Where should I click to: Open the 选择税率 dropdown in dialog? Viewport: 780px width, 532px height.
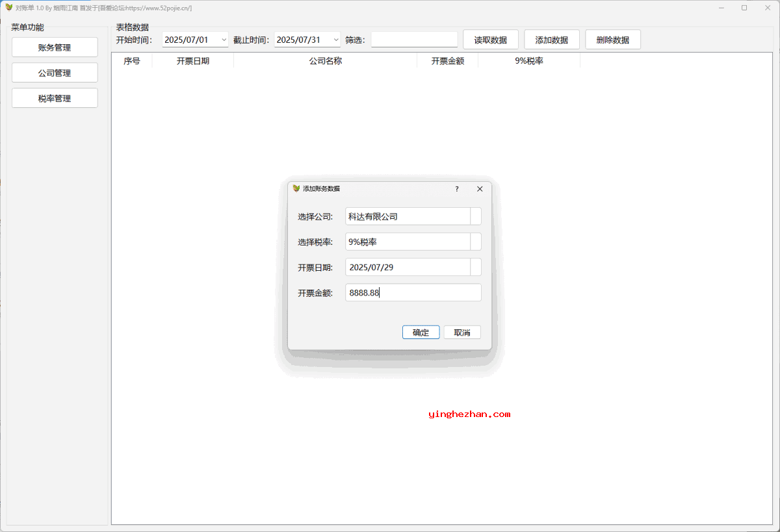tap(476, 242)
